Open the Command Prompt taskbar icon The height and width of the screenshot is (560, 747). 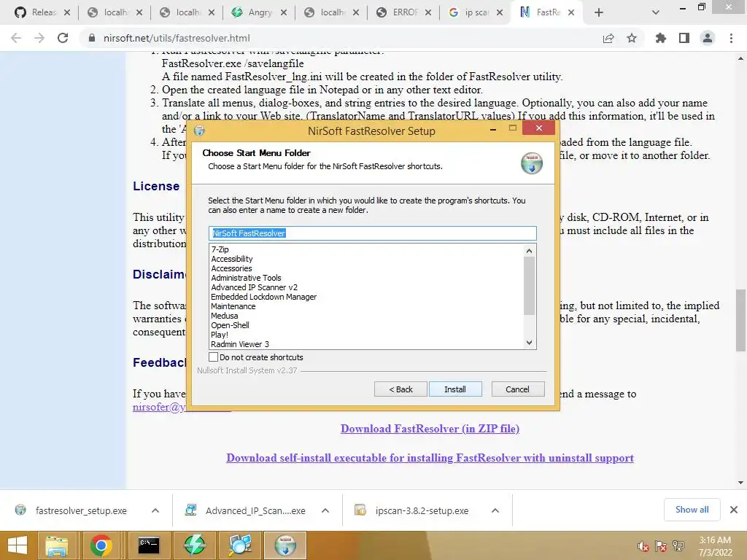(x=149, y=545)
